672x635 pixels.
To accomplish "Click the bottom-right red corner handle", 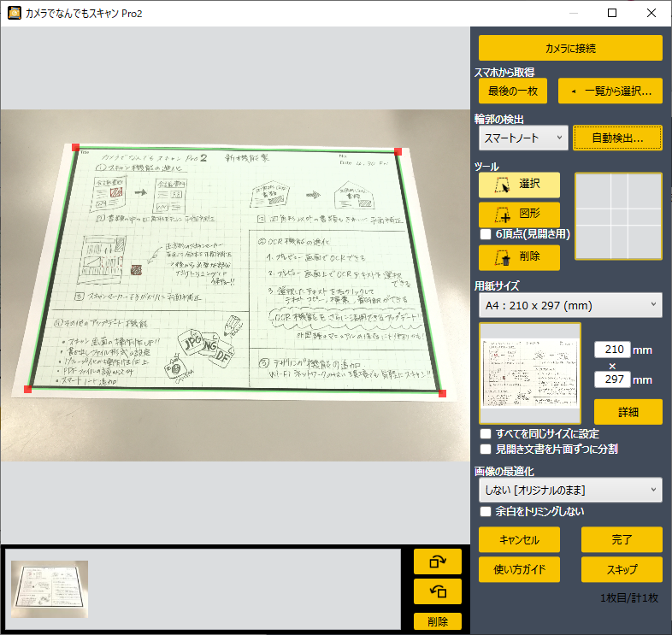I will pyautogui.click(x=442, y=393).
